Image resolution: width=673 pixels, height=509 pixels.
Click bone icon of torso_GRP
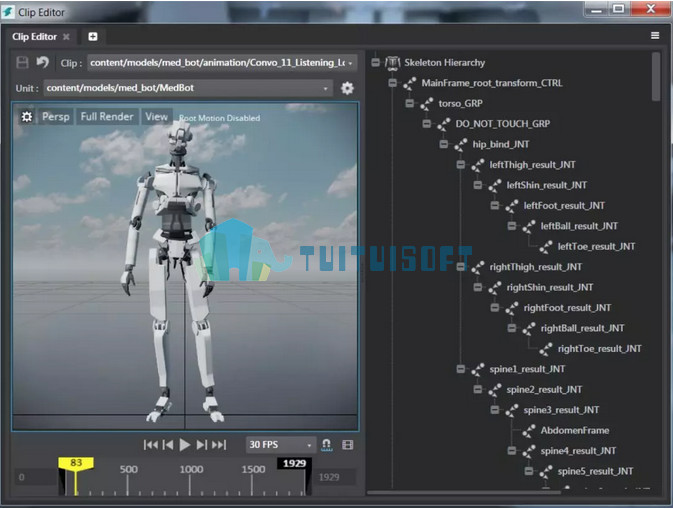427,104
